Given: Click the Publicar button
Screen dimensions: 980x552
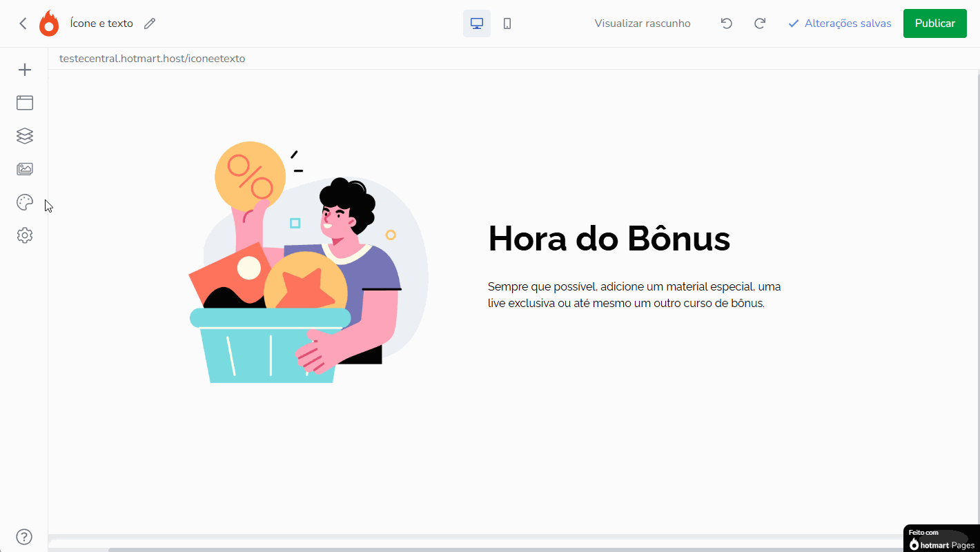Looking at the screenshot, I should [x=934, y=23].
